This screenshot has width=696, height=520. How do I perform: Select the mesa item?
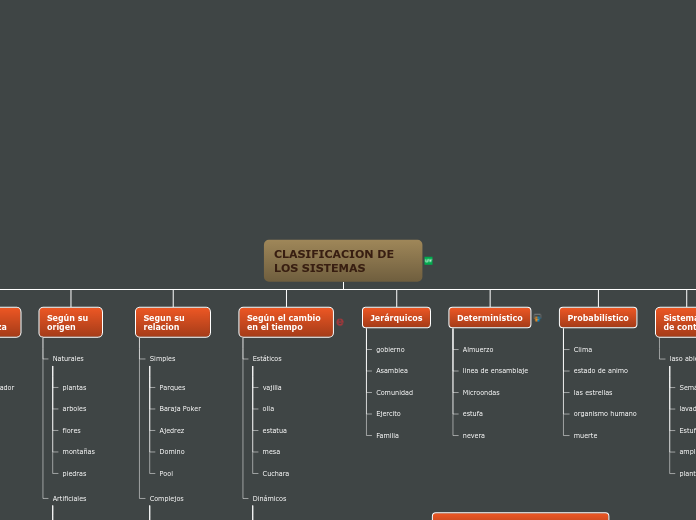[271, 452]
